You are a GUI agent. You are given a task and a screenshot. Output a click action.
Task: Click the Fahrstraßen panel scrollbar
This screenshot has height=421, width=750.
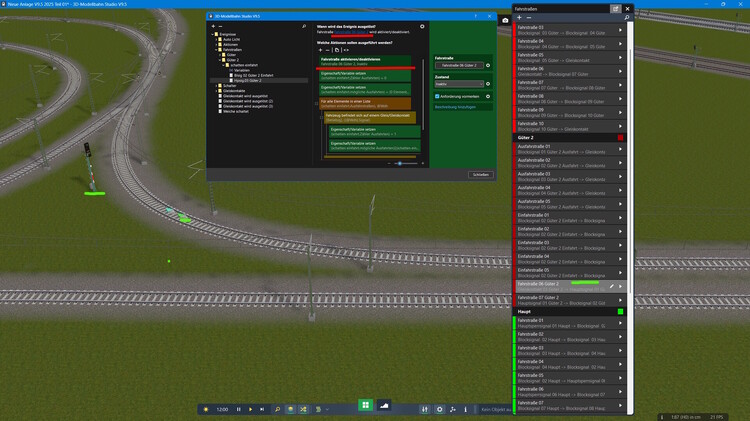(x=630, y=172)
